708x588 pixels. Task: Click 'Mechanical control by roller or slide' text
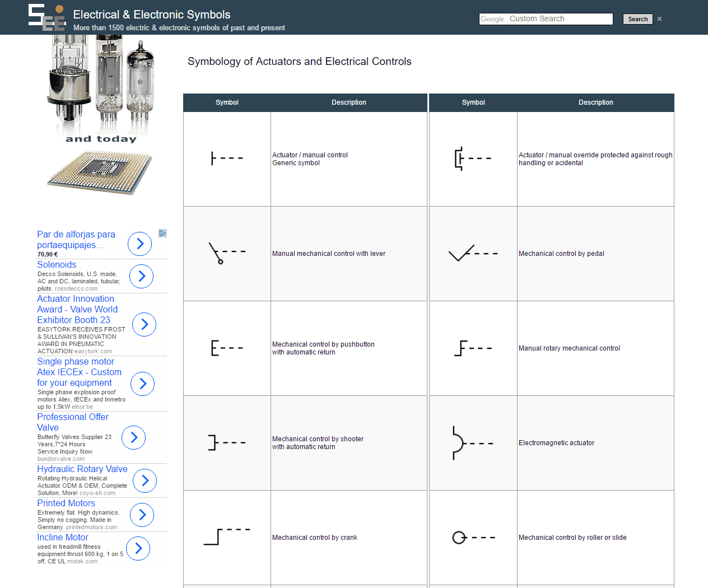pos(572,538)
